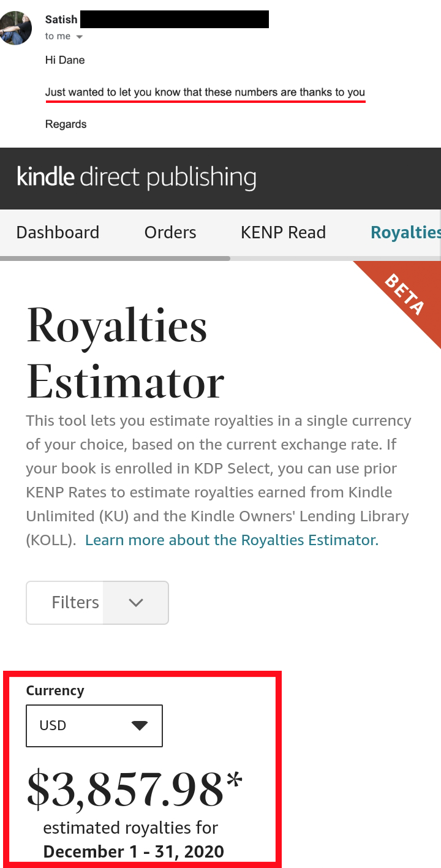
Task: Click the kindle direct publishing logo
Action: [137, 177]
